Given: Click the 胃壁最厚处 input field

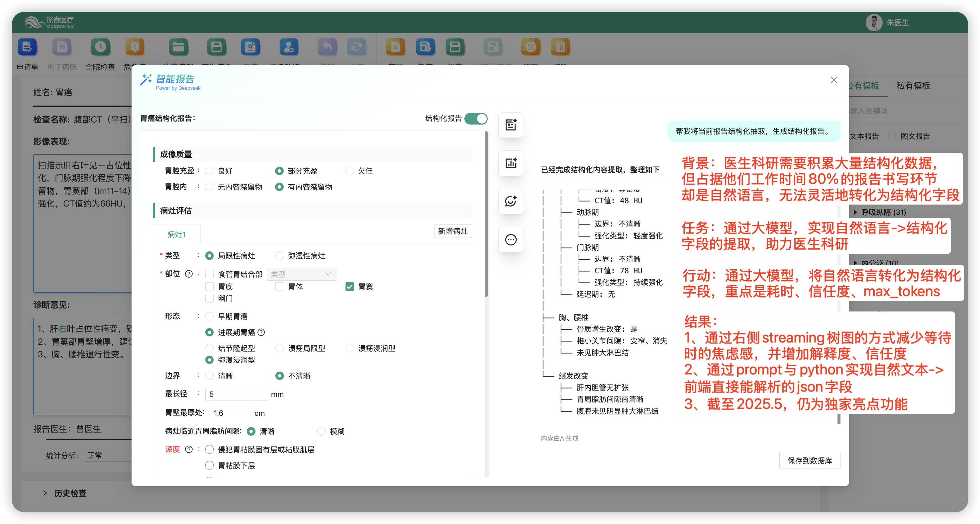Looking at the screenshot, I should [x=231, y=413].
